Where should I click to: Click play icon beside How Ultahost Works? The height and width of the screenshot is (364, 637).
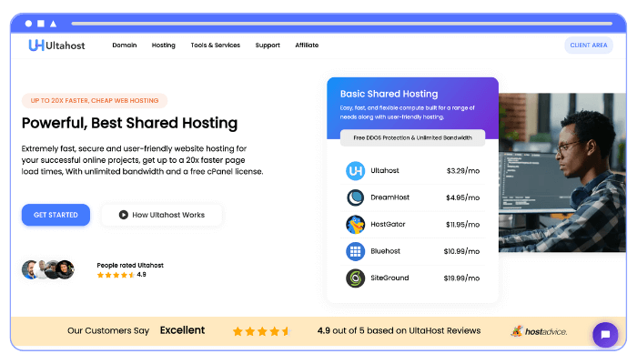[122, 215]
